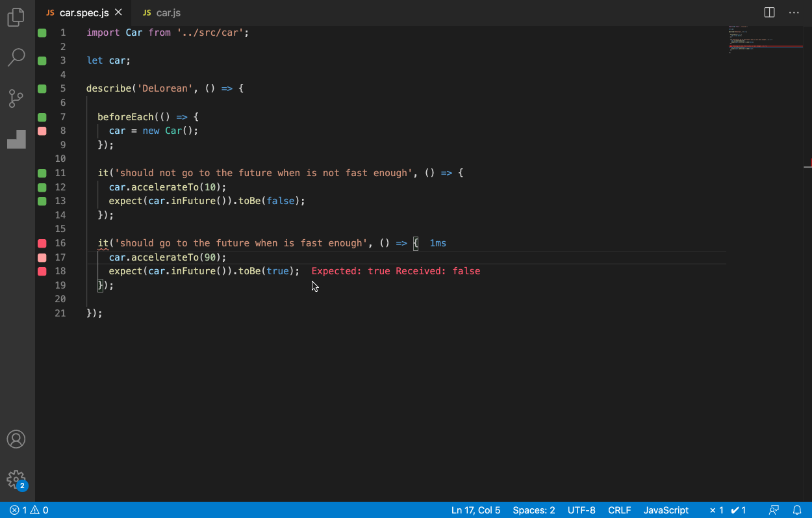812x518 pixels.
Task: Click 'DeLorean' string in describe call
Action: click(x=165, y=88)
